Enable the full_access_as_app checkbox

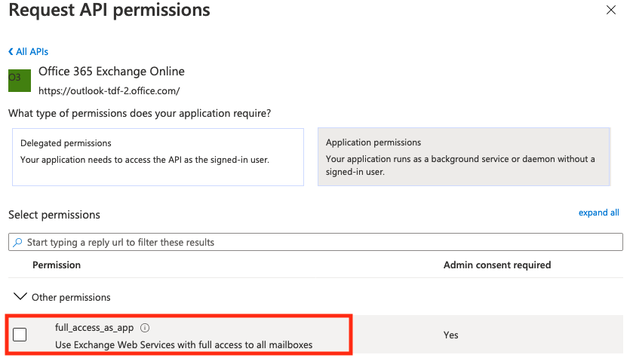pyautogui.click(x=20, y=335)
